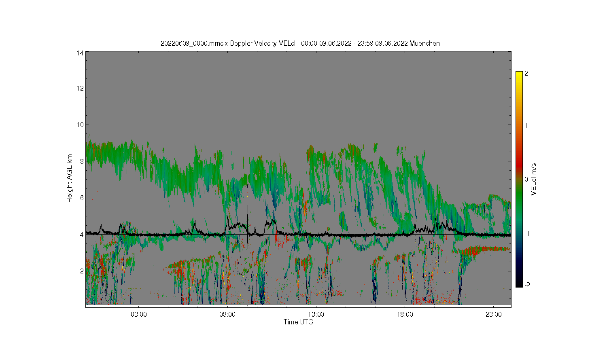
Task: Click the yellow top end of the colorbar
Action: click(519, 75)
